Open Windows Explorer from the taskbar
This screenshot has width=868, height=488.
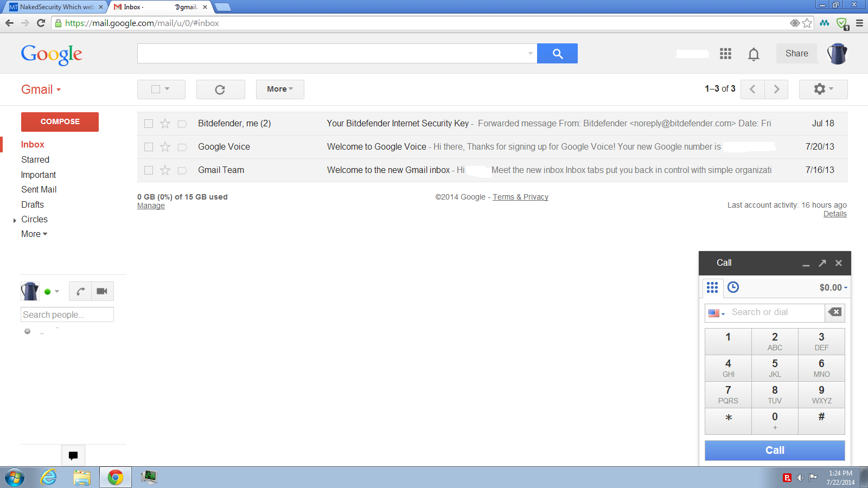coord(82,477)
